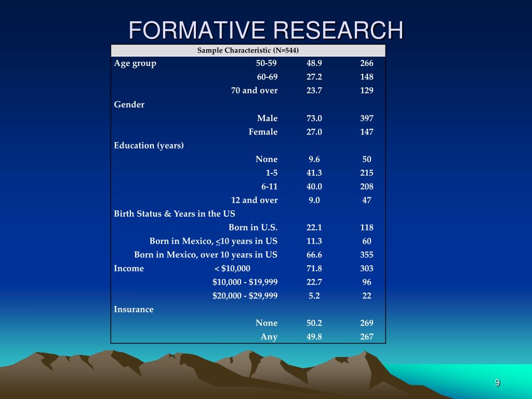Click the slide number 9
Viewport: 532px width, 399px height.
pyautogui.click(x=497, y=383)
